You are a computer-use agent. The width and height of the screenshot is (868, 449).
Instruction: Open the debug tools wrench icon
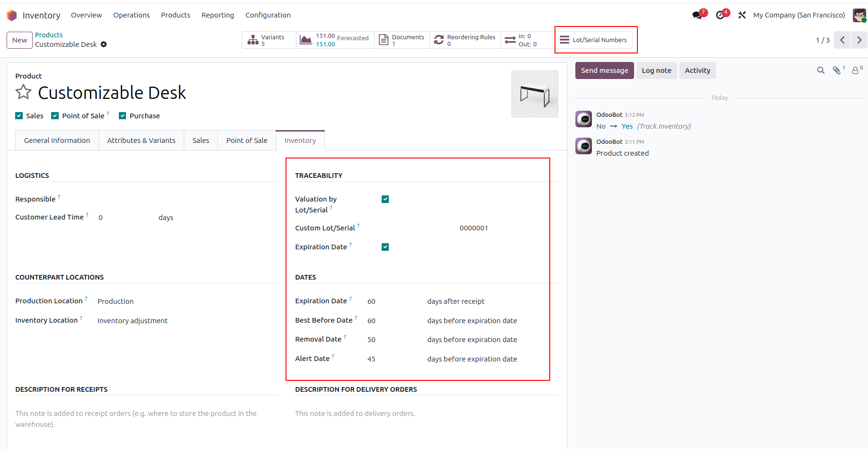click(x=742, y=15)
